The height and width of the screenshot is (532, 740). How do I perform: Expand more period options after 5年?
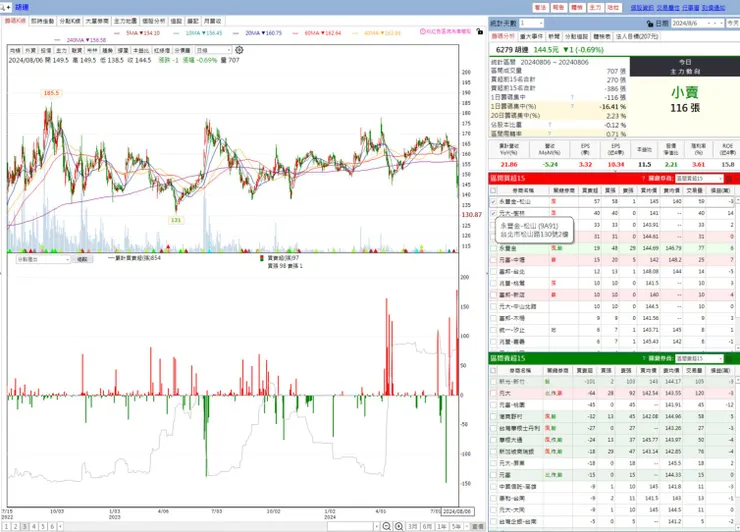[x=467, y=526]
